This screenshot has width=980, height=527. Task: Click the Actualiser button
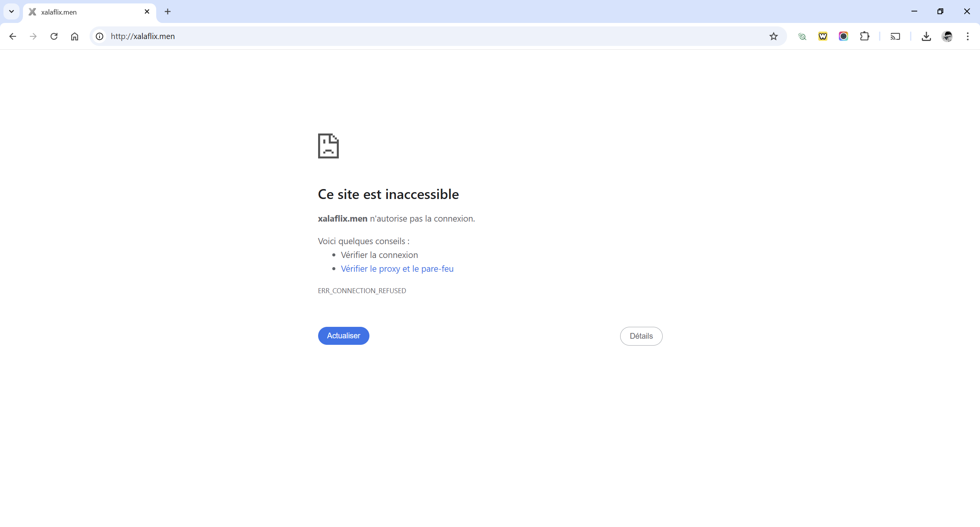click(x=343, y=336)
